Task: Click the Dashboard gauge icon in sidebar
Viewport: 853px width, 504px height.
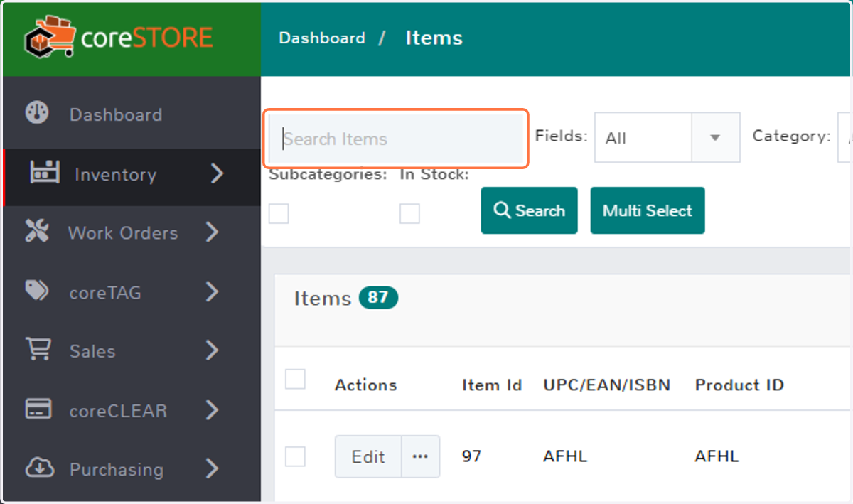Action: [x=37, y=113]
